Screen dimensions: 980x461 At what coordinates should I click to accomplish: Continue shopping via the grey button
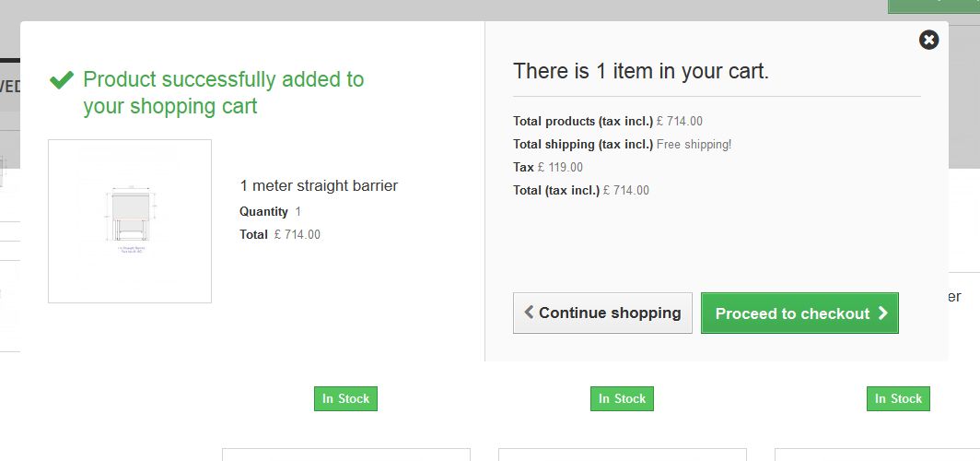pos(602,313)
